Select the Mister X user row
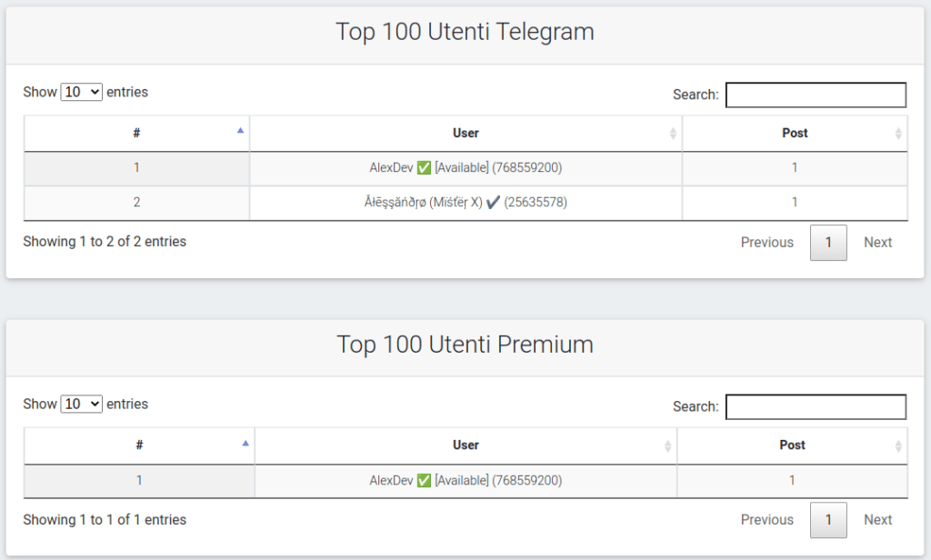Image resolution: width=931 pixels, height=560 pixels. (465, 203)
